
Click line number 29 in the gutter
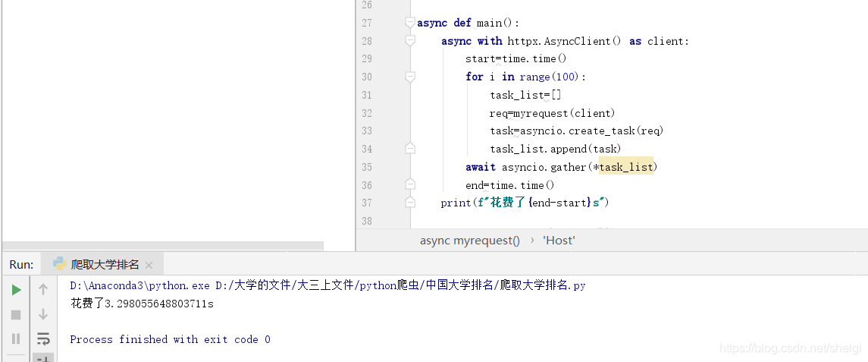click(x=367, y=58)
